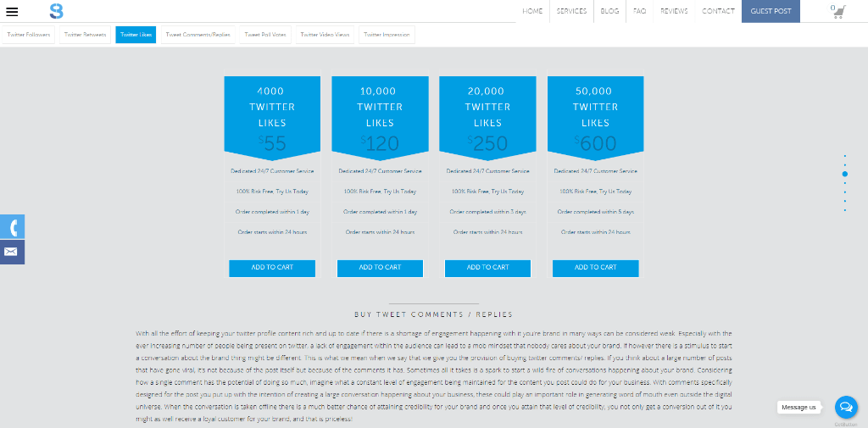Open the FAQ nav item
This screenshot has width=868, height=428.
639,11
